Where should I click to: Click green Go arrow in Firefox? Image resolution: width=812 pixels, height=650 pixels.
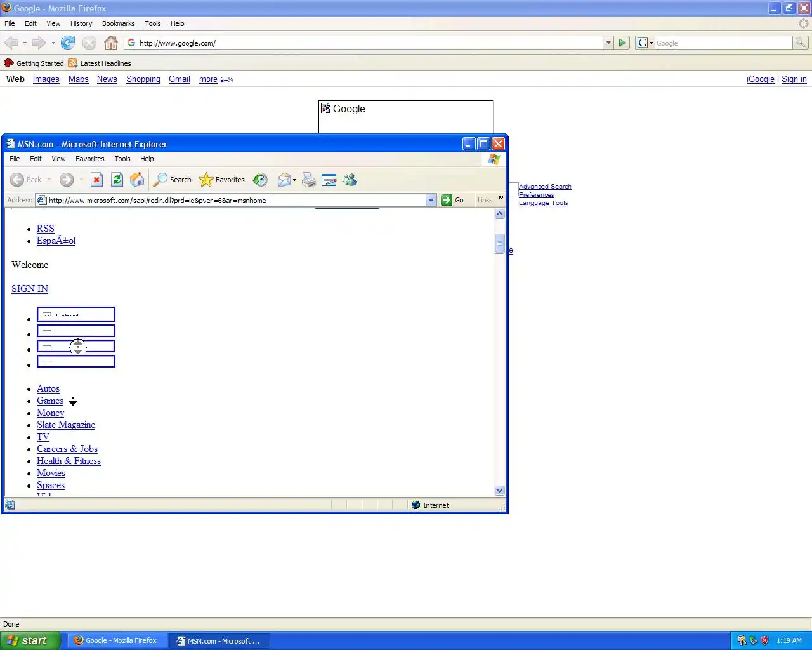point(622,43)
